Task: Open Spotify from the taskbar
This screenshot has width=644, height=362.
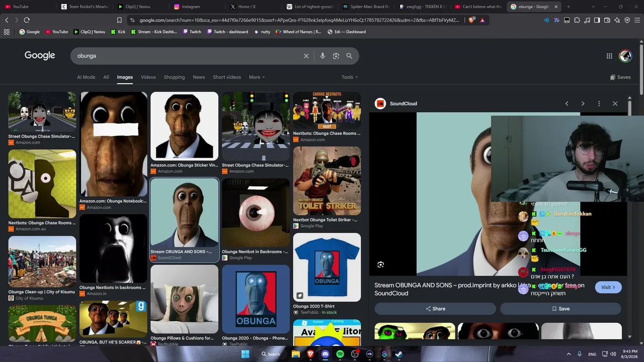Action: coord(340,354)
